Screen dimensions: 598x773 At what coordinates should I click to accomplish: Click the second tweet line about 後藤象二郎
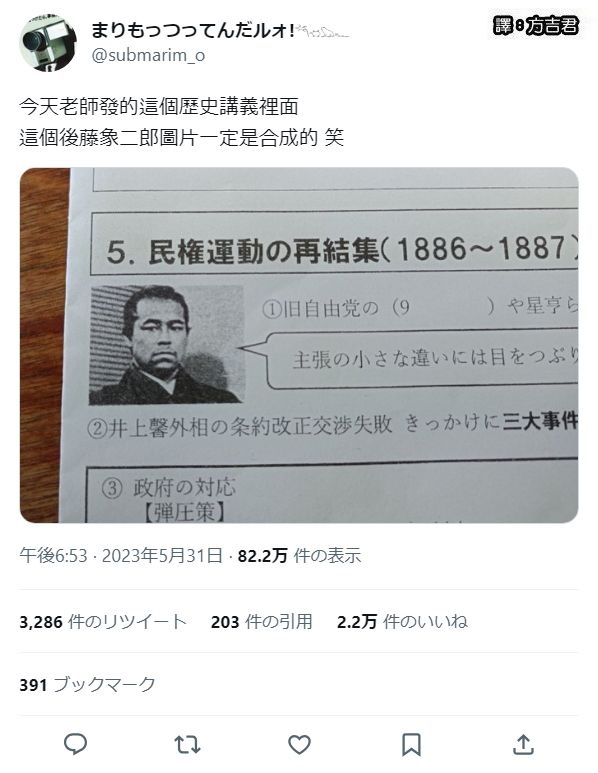(x=181, y=138)
